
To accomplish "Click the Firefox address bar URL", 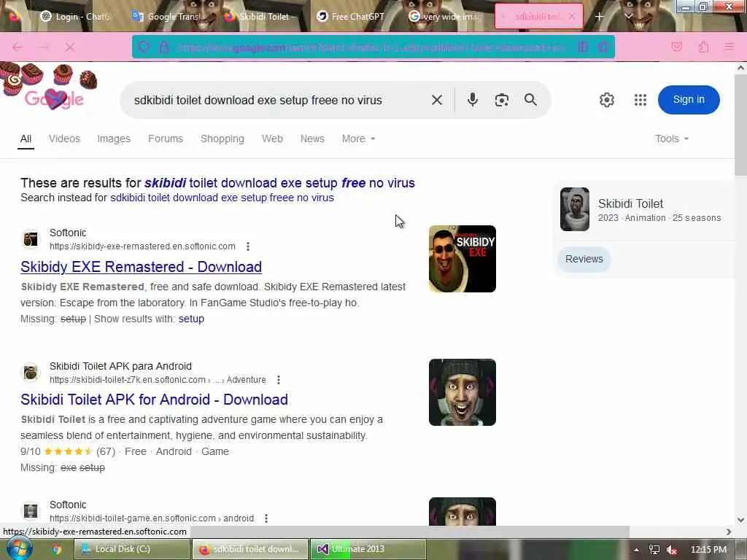I will [371, 47].
